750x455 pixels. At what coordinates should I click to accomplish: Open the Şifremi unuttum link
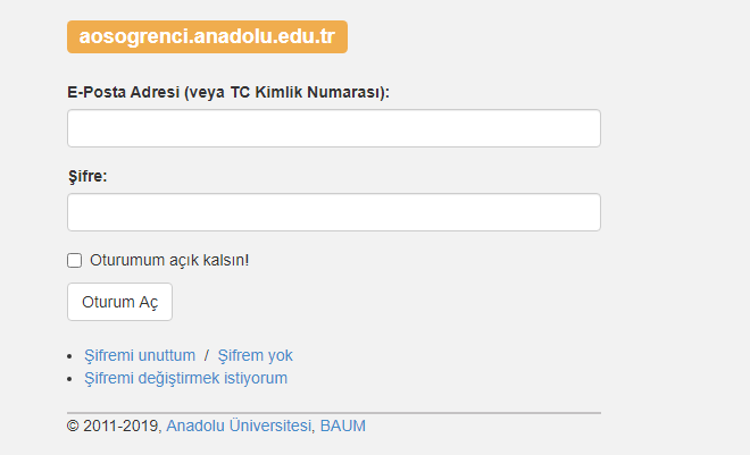[x=140, y=355]
